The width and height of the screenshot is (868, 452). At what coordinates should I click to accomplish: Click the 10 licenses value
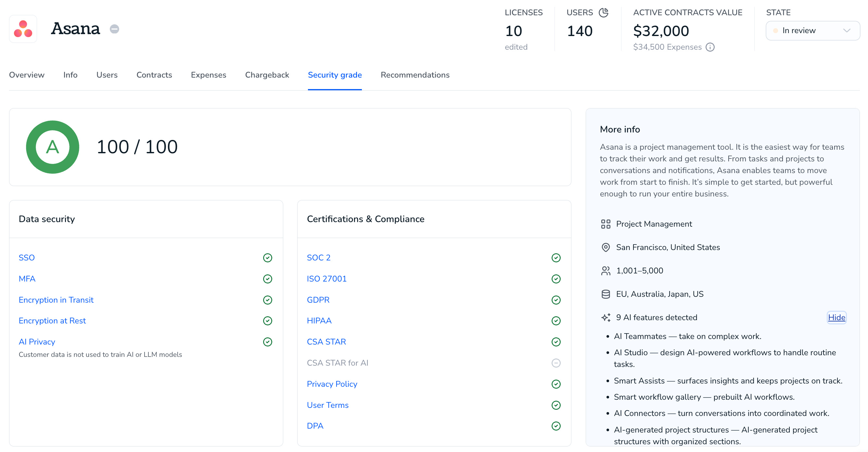click(514, 31)
